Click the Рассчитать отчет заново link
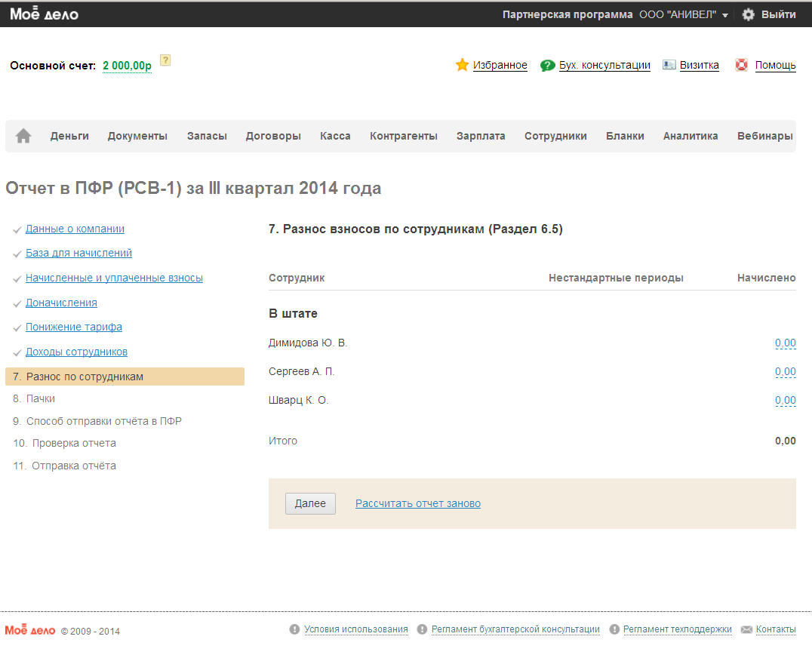812x658 pixels. pos(417,503)
